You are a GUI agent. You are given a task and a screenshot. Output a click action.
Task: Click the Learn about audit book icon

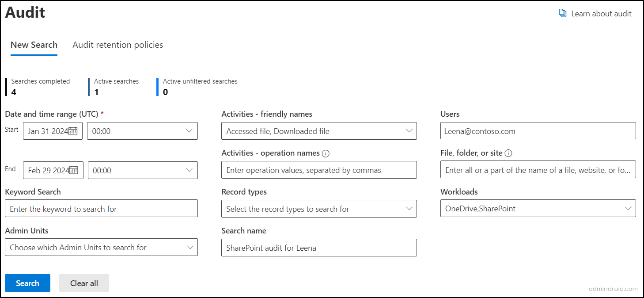[562, 13]
